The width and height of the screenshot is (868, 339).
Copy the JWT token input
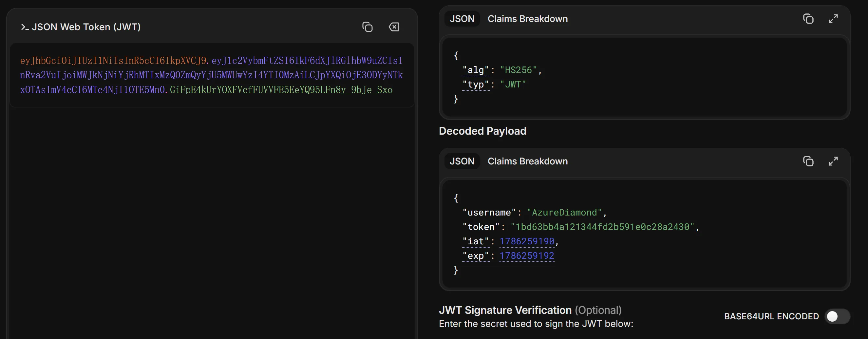(x=367, y=27)
